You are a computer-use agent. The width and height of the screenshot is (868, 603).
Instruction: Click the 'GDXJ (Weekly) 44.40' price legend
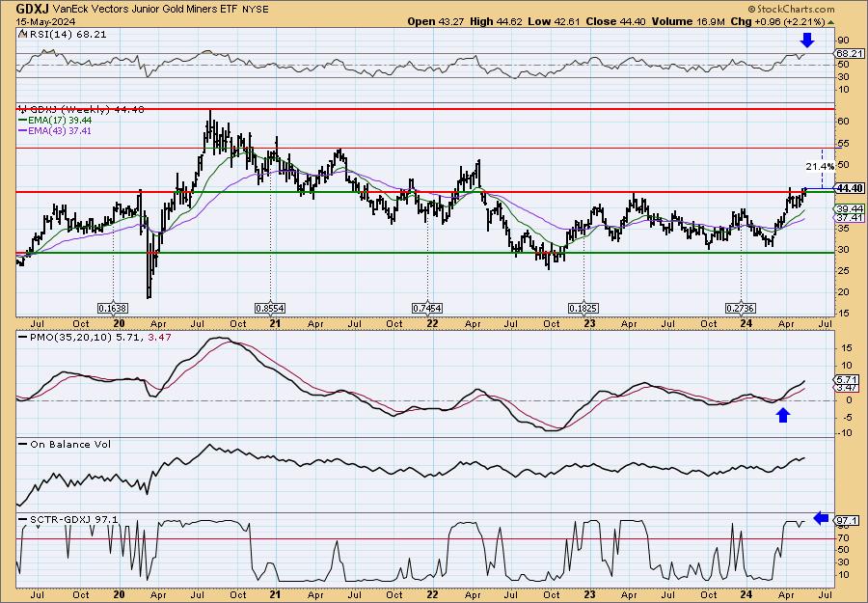pyautogui.click(x=81, y=110)
